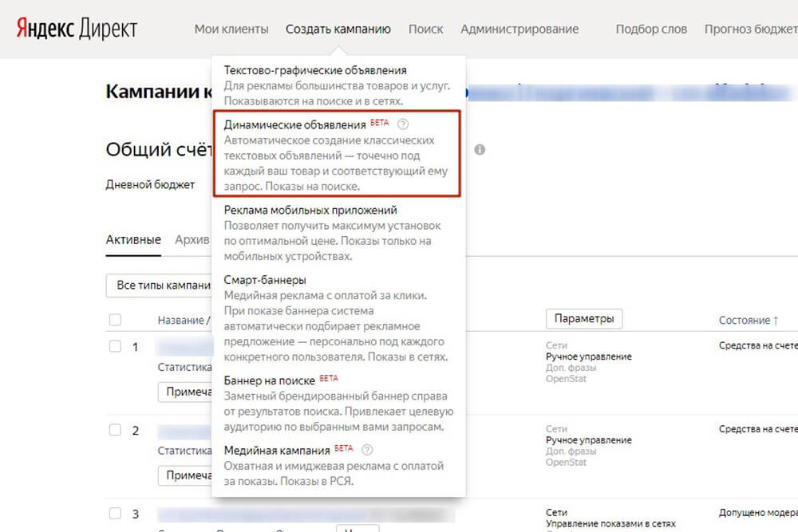Click Средства на счете status of campaign 1

coord(758,345)
